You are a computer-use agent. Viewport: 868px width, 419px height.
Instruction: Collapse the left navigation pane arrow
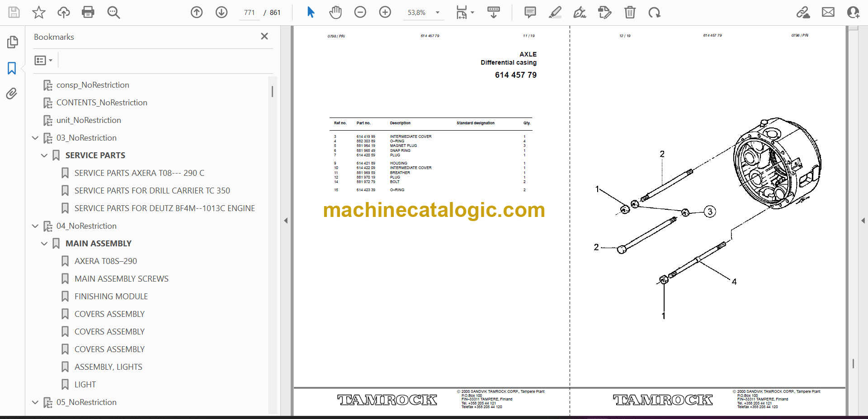click(x=286, y=221)
